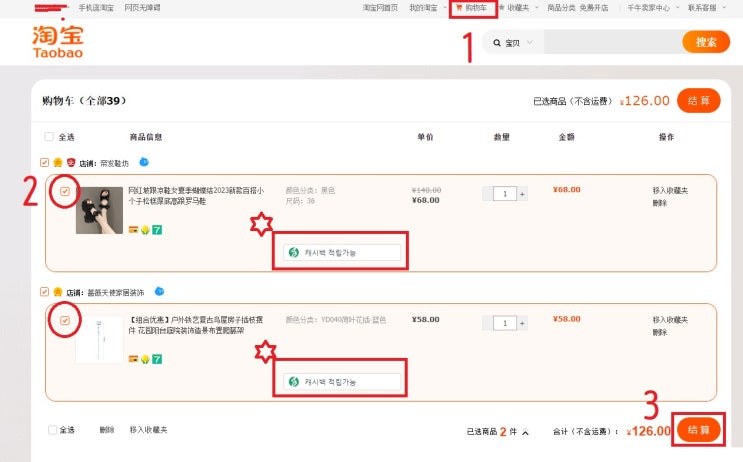Click the green cashback icon in ¥68.00 item row

tap(294, 253)
